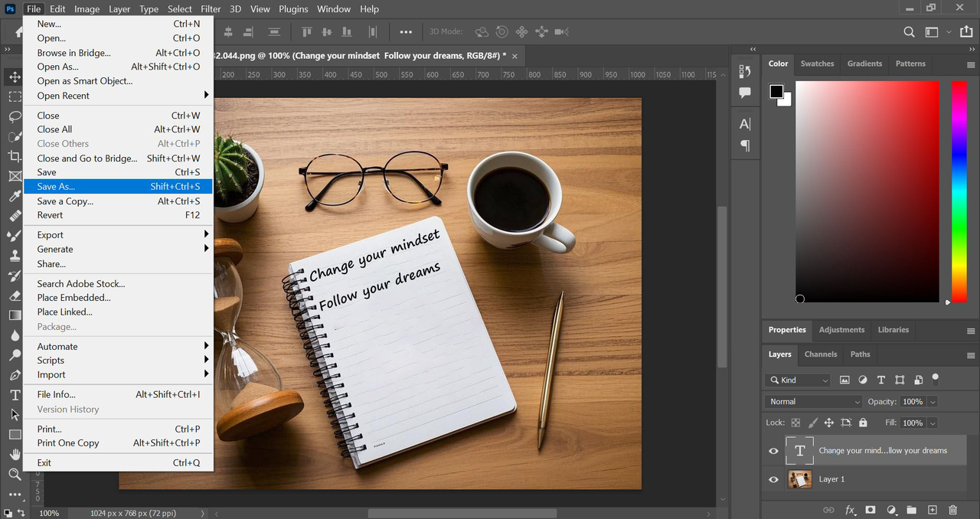The image size is (980, 519).
Task: Select Place Embedded menu entry
Action: [118, 298]
